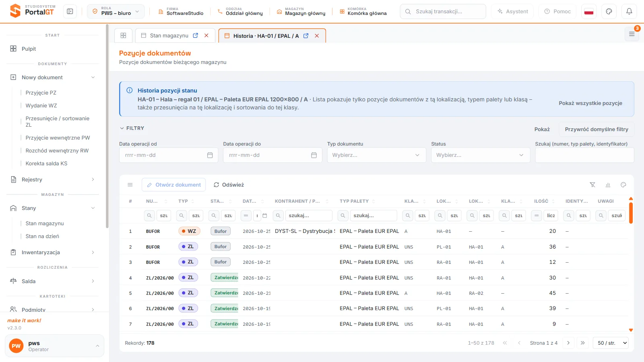Toggle the sidebar collapse icon
This screenshot has width=644, height=362.
coord(70,12)
